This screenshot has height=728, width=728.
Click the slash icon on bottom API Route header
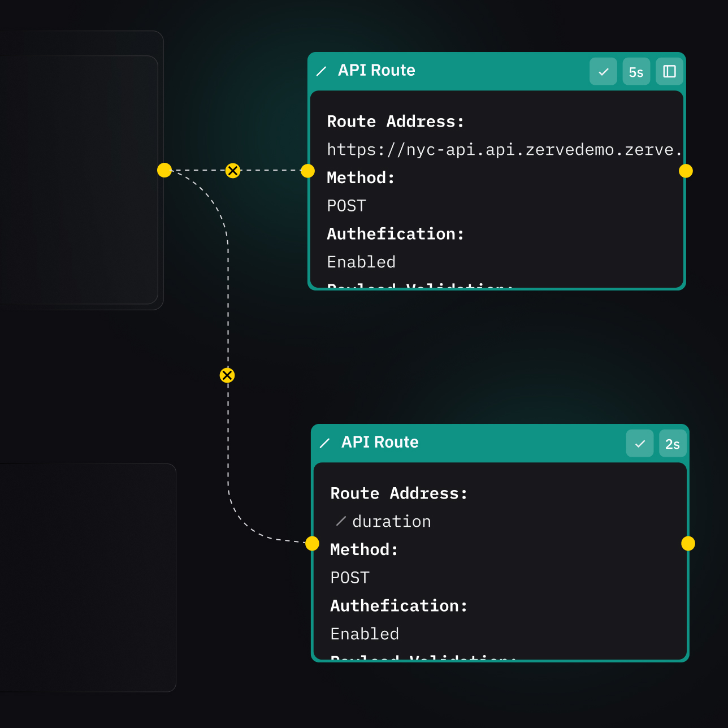click(325, 443)
